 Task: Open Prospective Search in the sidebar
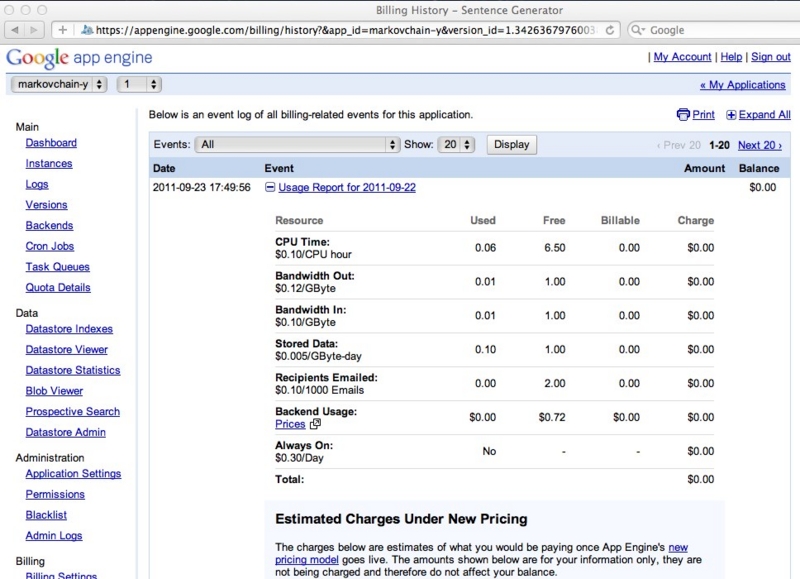(x=72, y=412)
